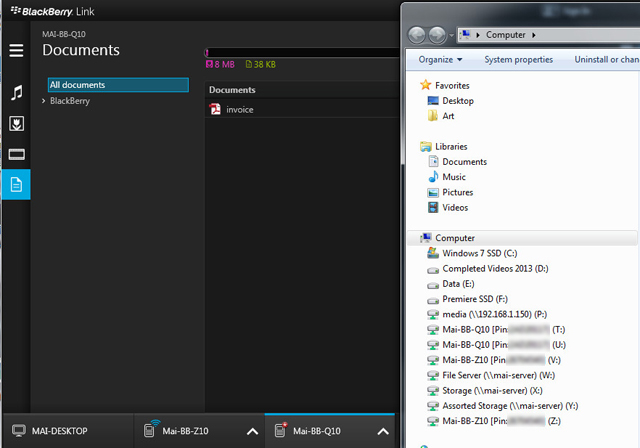640x448 pixels.
Task: Select All documents in the list
Action: pos(118,85)
